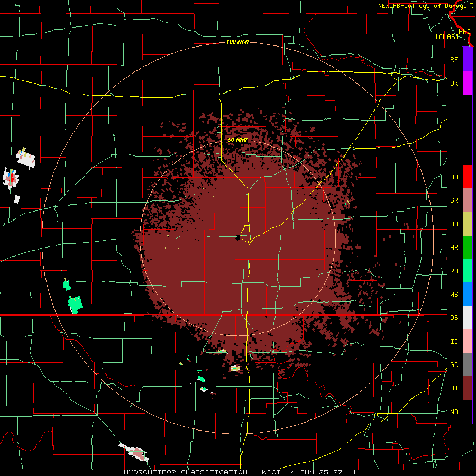Click the IC legend label
This screenshot has height=476, width=476.
coord(454,342)
